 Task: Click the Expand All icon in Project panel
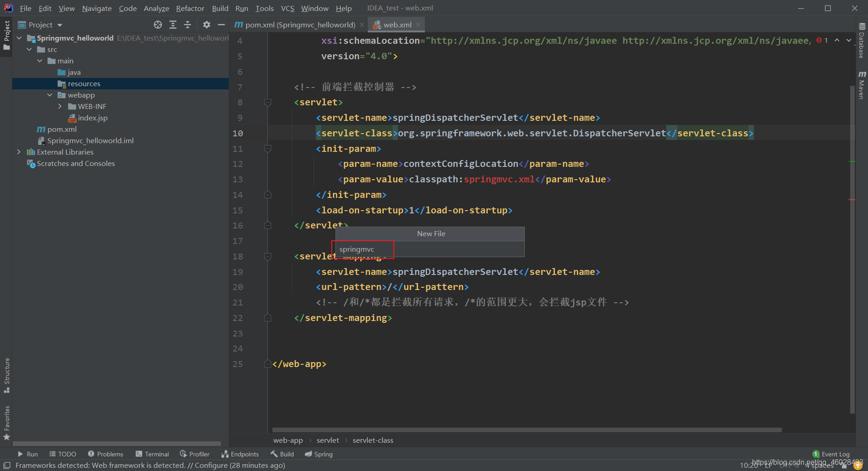click(173, 25)
